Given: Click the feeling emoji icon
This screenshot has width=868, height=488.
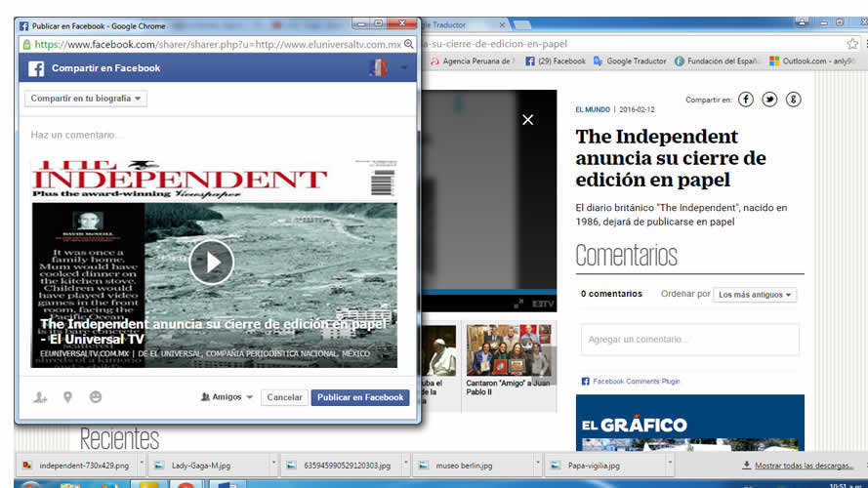Looking at the screenshot, I should [x=96, y=397].
